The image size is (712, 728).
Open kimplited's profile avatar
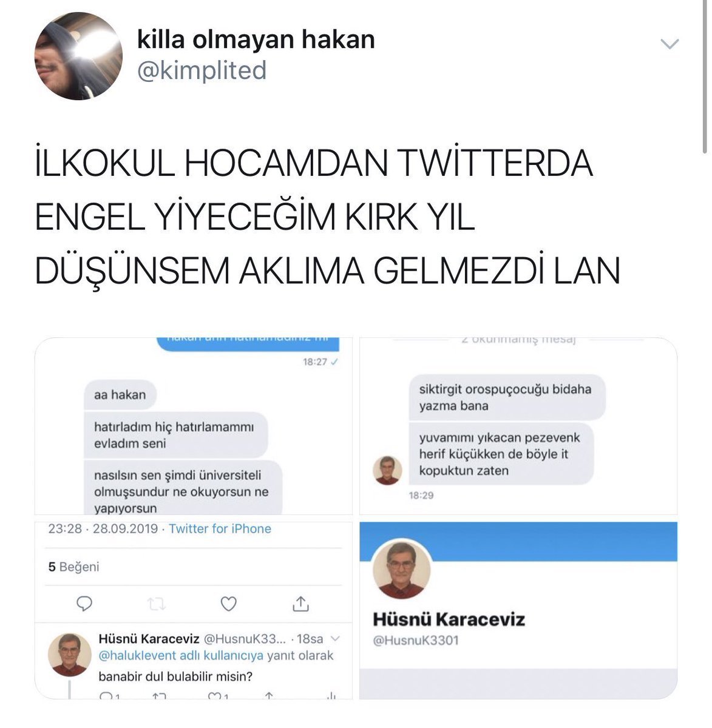click(78, 56)
